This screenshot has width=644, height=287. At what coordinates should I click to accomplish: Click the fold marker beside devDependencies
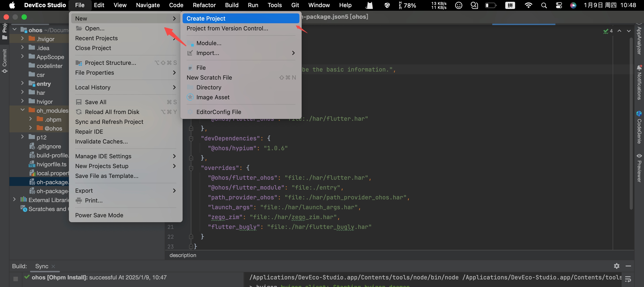191,138
